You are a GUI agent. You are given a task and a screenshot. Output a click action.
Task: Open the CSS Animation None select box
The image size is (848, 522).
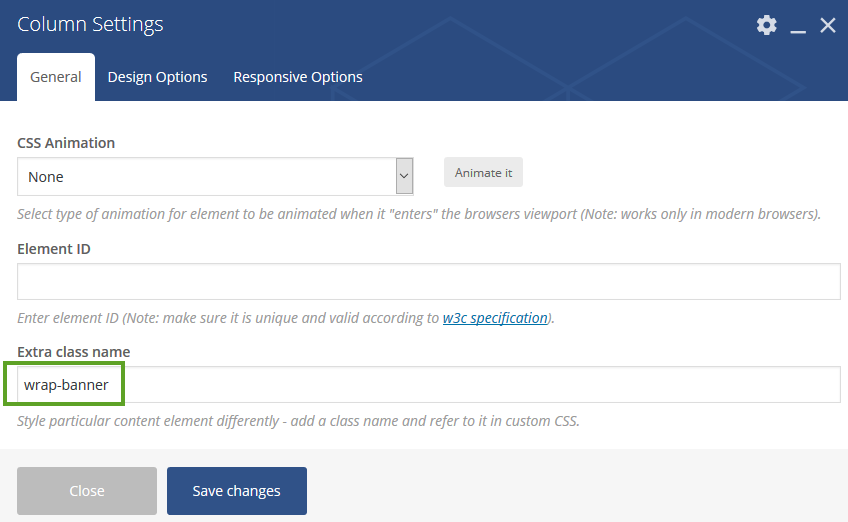[215, 176]
